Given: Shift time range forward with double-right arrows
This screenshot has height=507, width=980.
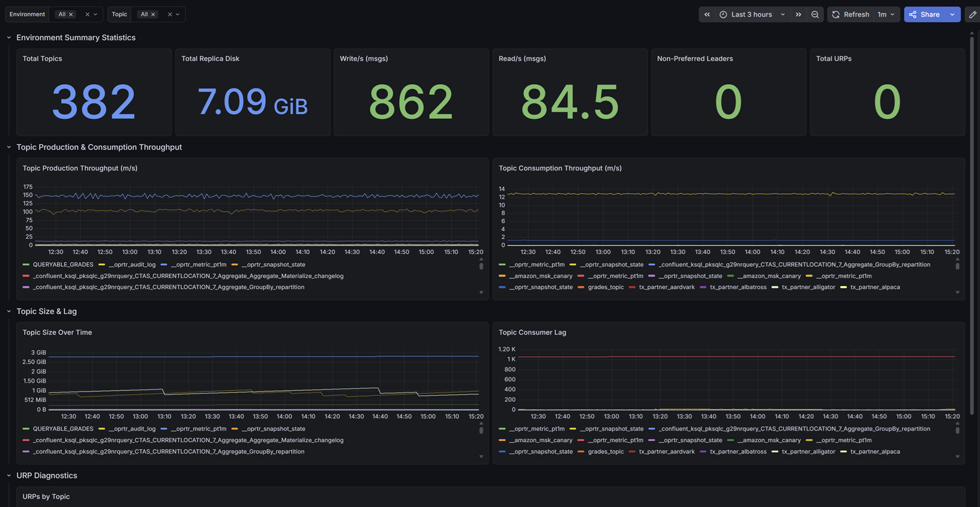Looking at the screenshot, I should (x=798, y=14).
